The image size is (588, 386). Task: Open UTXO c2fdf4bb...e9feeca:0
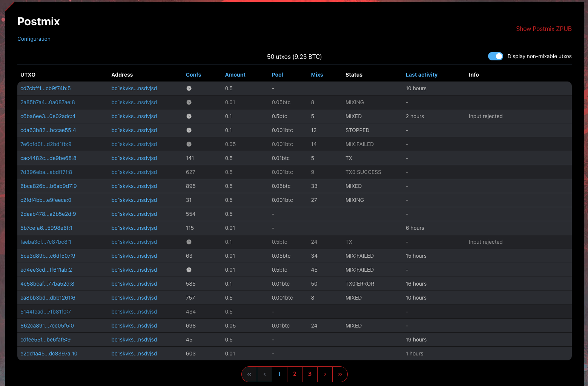(x=46, y=200)
